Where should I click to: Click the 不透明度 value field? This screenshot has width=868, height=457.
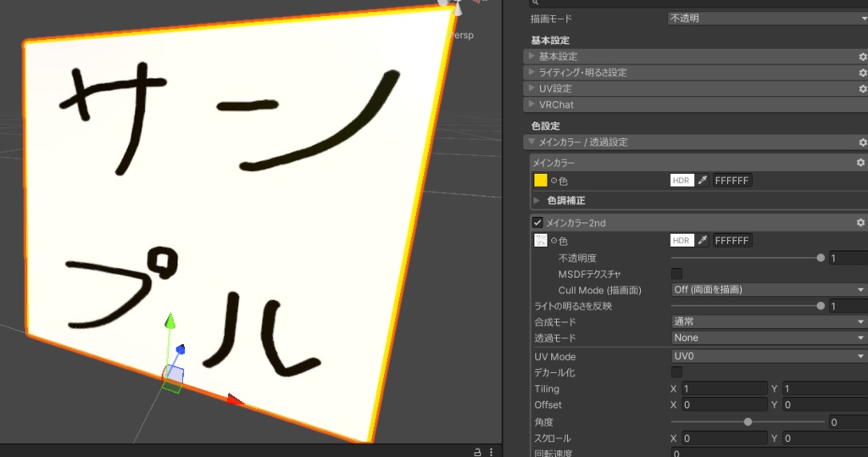tap(848, 258)
